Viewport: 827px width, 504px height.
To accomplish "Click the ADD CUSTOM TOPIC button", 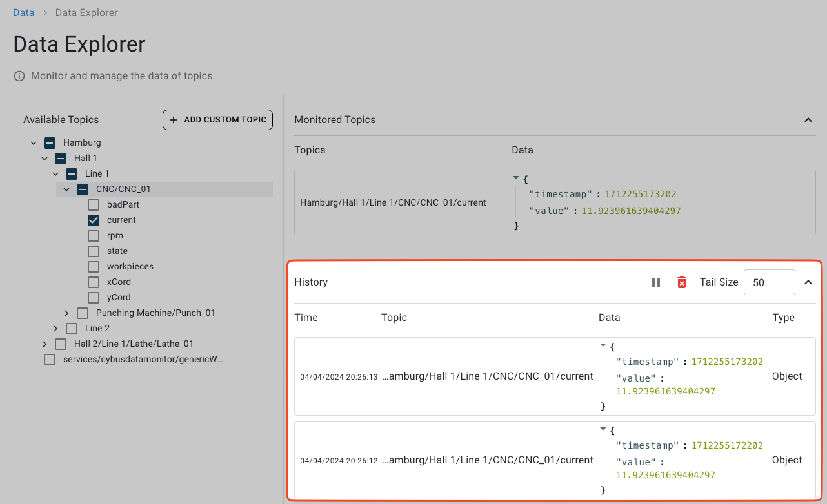I will pos(217,120).
